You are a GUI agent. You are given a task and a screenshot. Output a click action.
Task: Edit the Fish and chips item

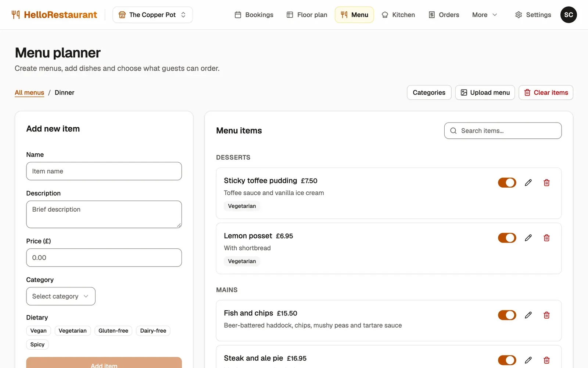528,315
